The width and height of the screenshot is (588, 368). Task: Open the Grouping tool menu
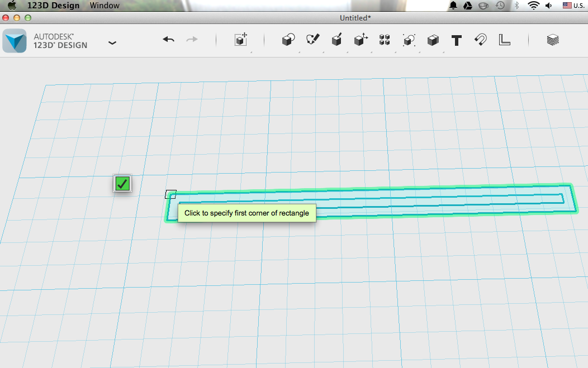pyautogui.click(x=409, y=40)
